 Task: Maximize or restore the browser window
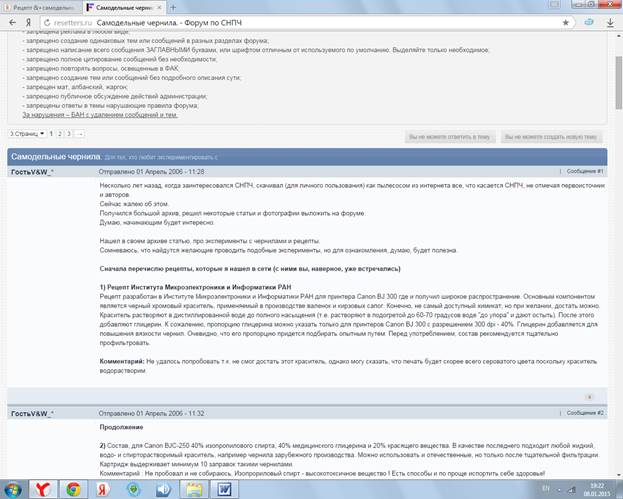[x=591, y=4]
